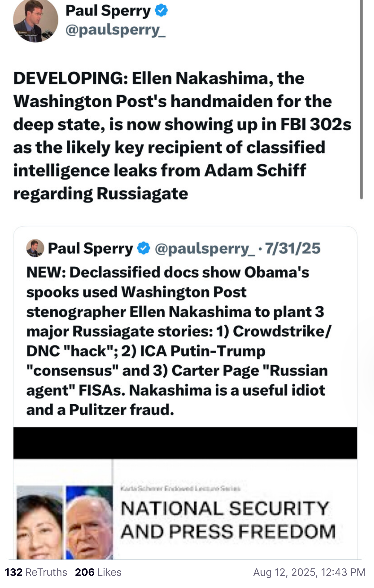This screenshot has width=374, height=588.
Task: Click the black banner above the quoted image
Action: point(185,443)
